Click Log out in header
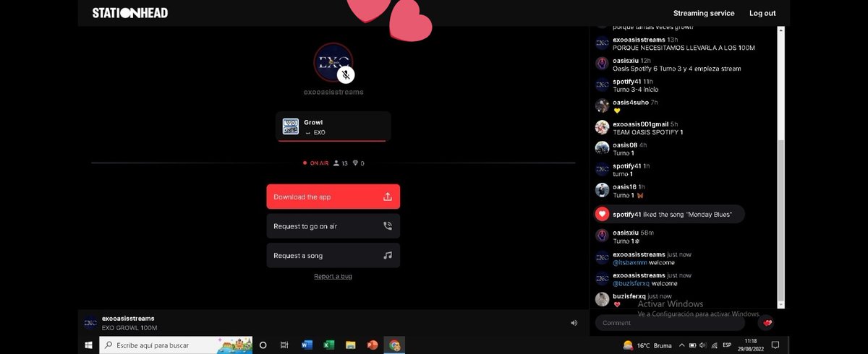This screenshot has width=868, height=354. pos(762,13)
